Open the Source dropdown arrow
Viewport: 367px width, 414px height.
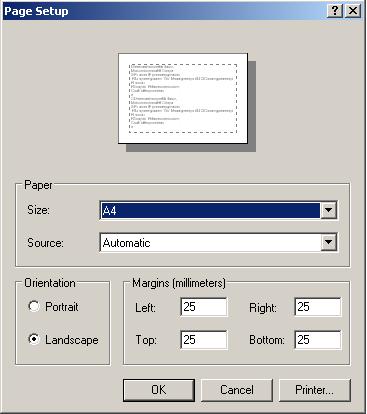click(329, 242)
